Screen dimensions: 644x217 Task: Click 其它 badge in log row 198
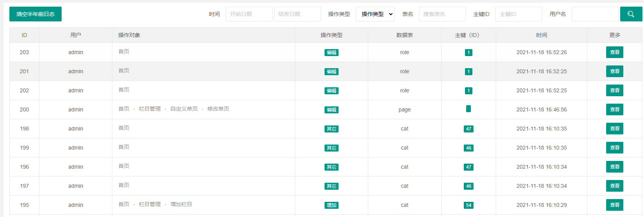(332, 129)
